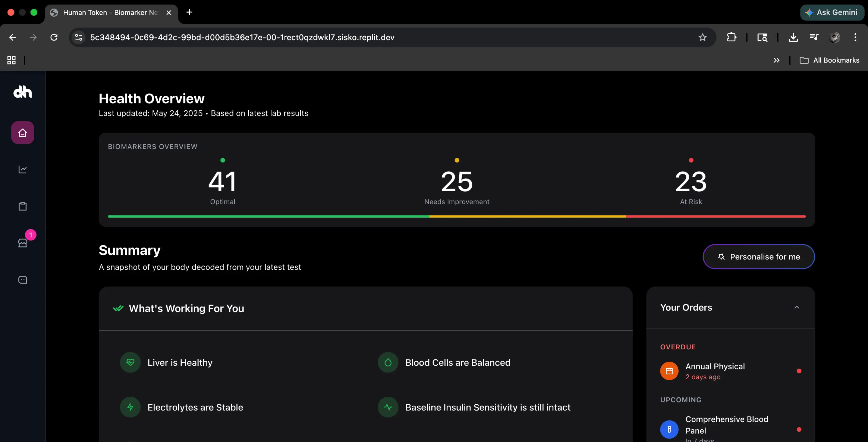Expand the hidden bookmarks chevron

(777, 60)
